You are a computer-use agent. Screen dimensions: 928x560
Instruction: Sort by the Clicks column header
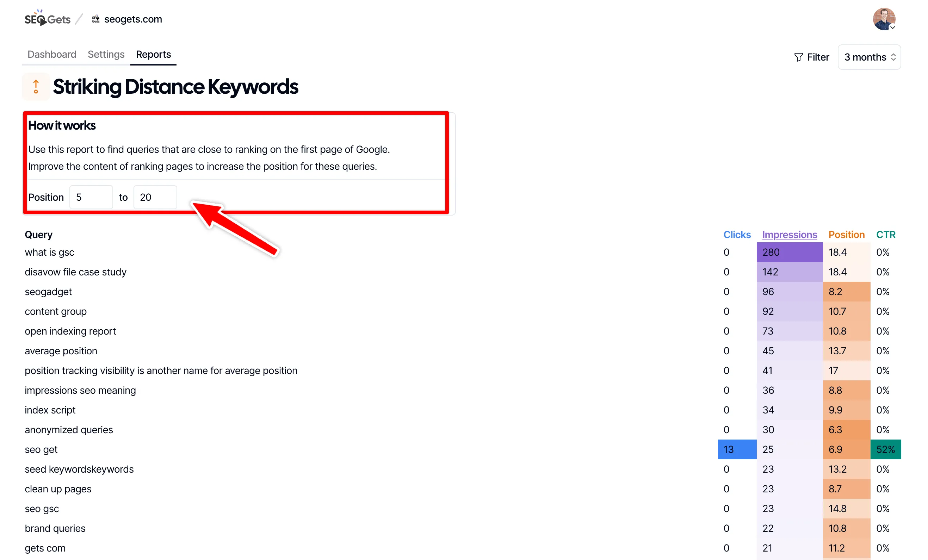tap(737, 235)
